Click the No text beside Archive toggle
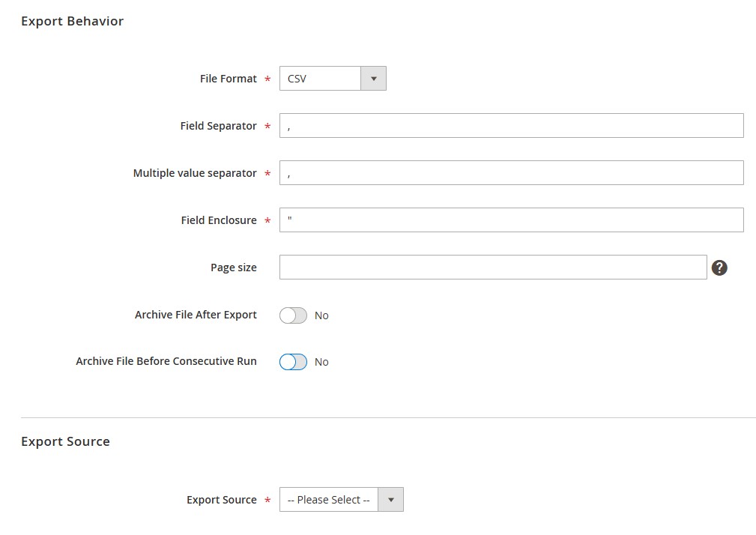 coord(321,315)
